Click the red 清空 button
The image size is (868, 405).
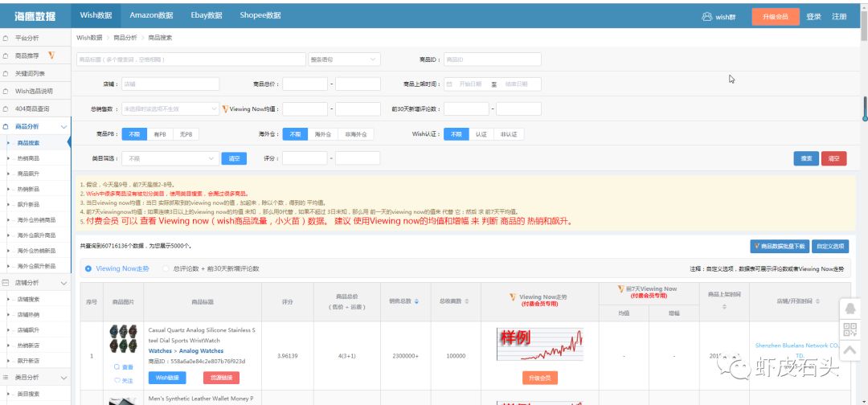833,158
